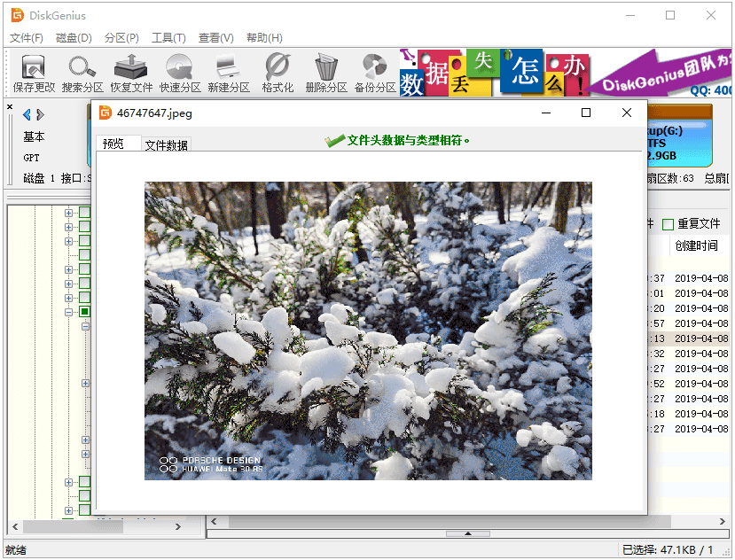Open the 查看(V) menu

215,38
